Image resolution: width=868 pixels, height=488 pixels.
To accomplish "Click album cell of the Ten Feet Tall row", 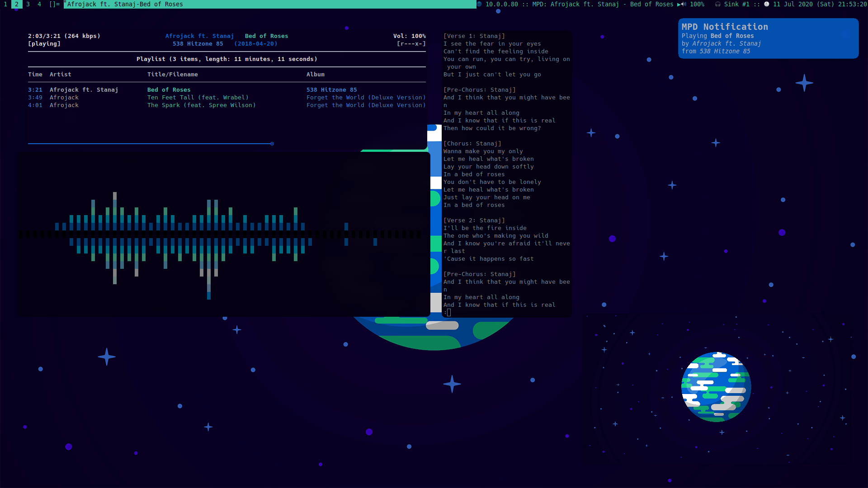I will (366, 97).
